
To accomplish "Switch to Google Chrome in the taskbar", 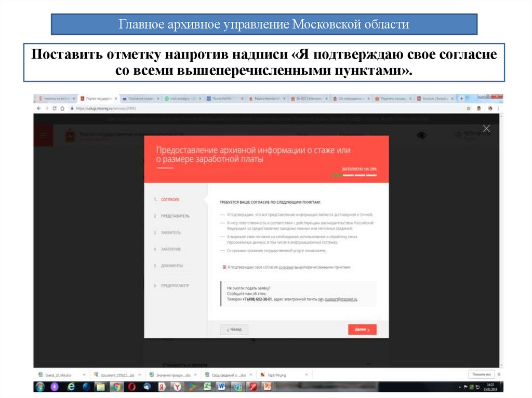I will 116,387.
